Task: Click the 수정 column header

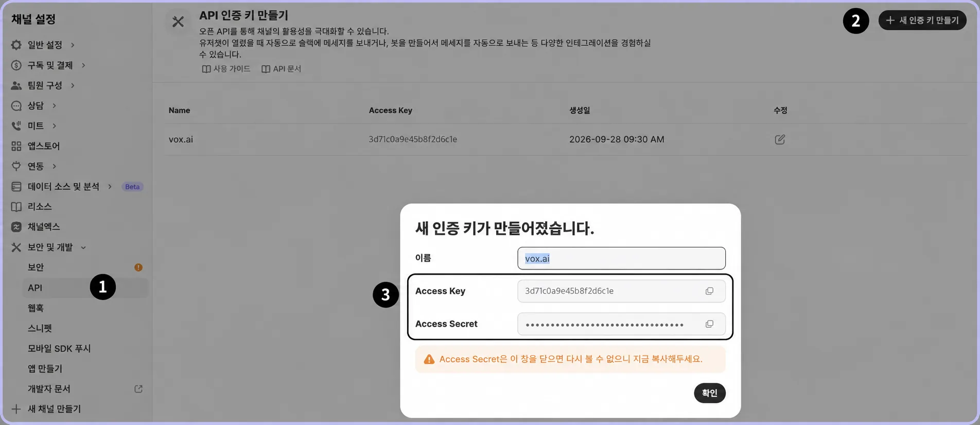Action: pos(780,110)
